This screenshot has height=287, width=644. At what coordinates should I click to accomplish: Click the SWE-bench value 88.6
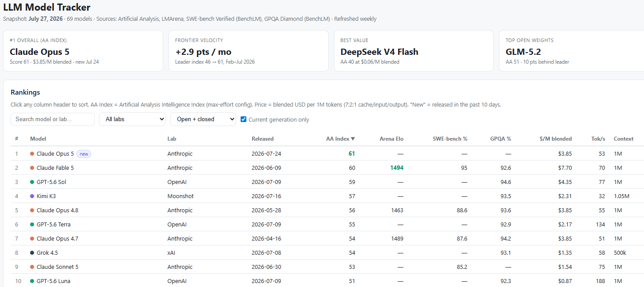click(462, 210)
